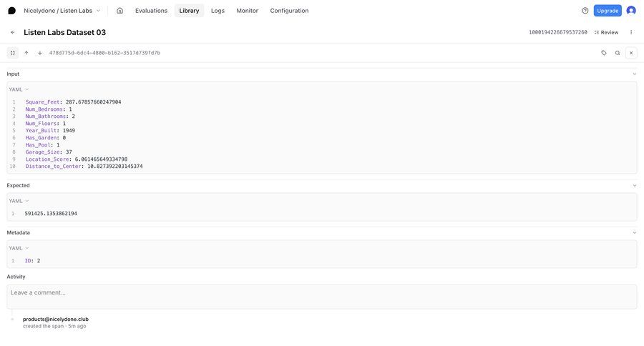Open the Evaluations tab
The height and width of the screenshot is (346, 644).
151,11
